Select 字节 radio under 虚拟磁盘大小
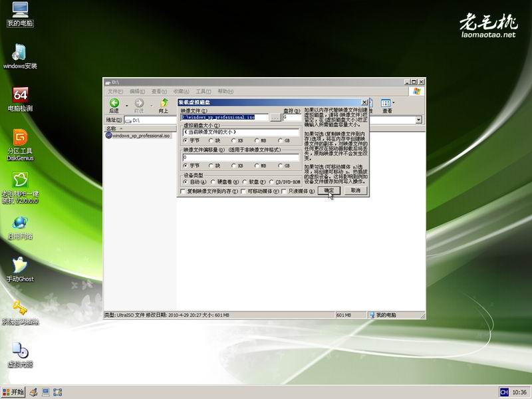Screen dimensions: 532x399 point(186,140)
